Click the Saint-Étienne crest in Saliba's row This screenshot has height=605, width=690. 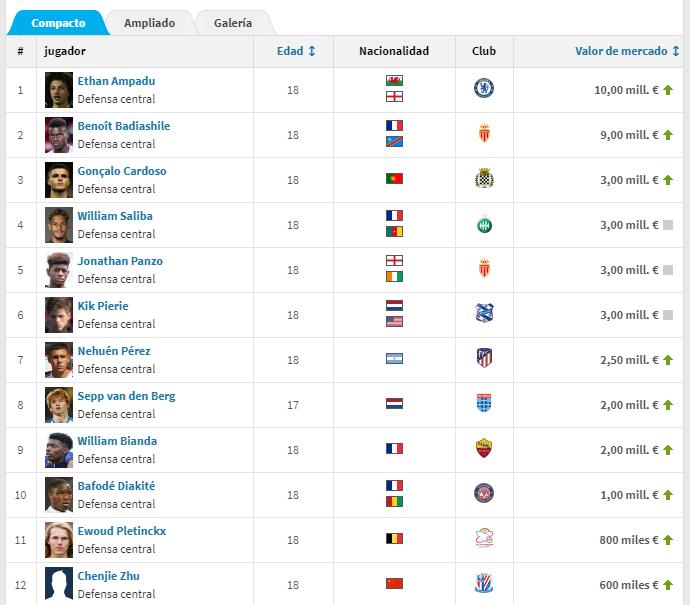coord(484,224)
